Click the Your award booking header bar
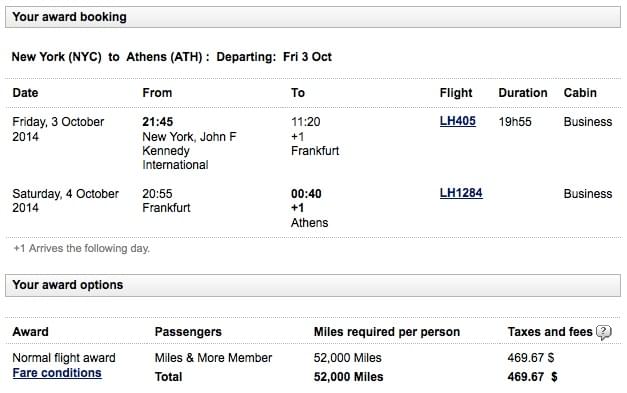Image resolution: width=627 pixels, height=393 pixels. pyautogui.click(x=313, y=17)
